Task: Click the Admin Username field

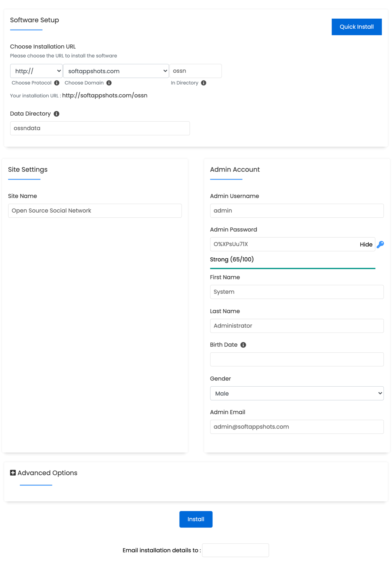Action: click(297, 211)
